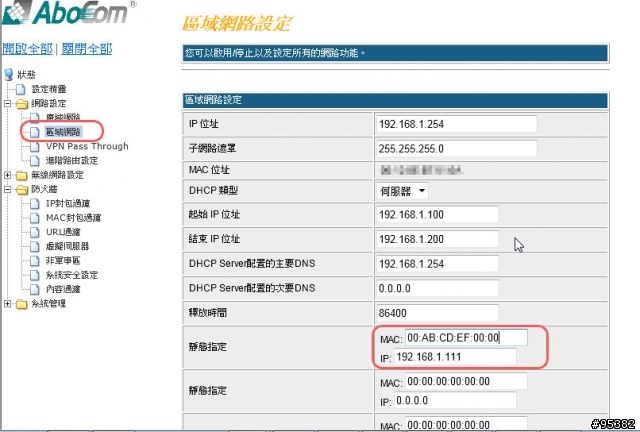This screenshot has height=432, width=640.
Task: Click the page icon beside 虛擬伺服器
Action: coord(35,246)
